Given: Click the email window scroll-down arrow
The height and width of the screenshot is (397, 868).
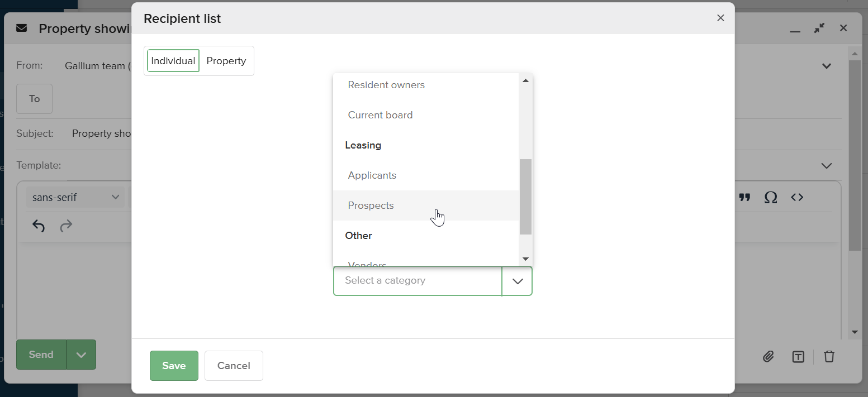Looking at the screenshot, I should click(854, 332).
